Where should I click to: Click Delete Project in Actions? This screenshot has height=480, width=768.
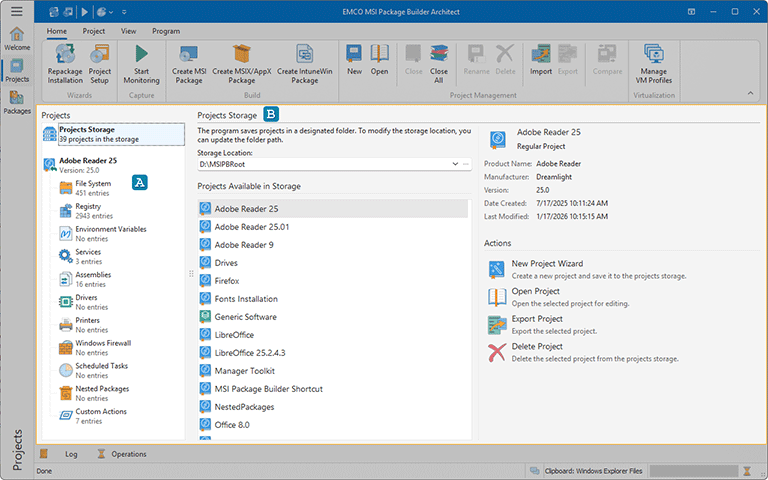click(536, 347)
